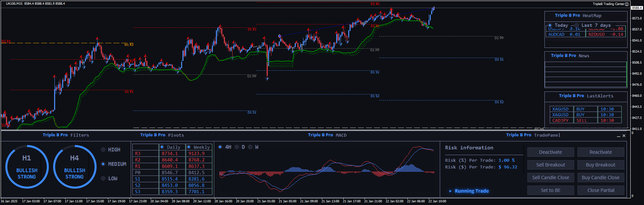Image resolution: width=644 pixels, height=205 pixels.
Task: Choose the MEDIUM filter radio button
Action: 103,164
